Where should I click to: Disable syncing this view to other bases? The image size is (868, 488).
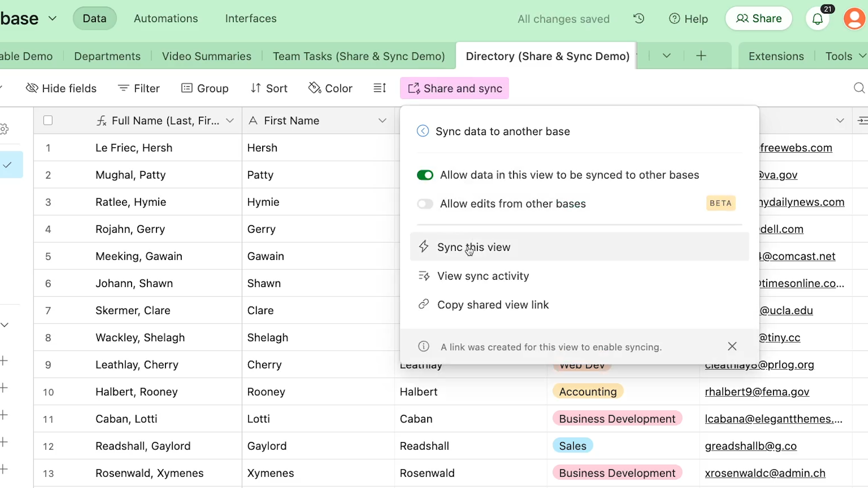tap(425, 175)
